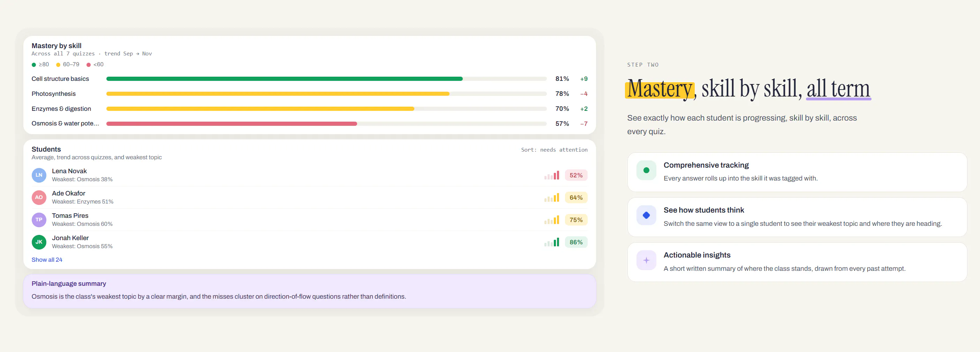The image size is (980, 352).
Task: Click the purple sparkle Actionable insights icon
Action: (x=646, y=260)
